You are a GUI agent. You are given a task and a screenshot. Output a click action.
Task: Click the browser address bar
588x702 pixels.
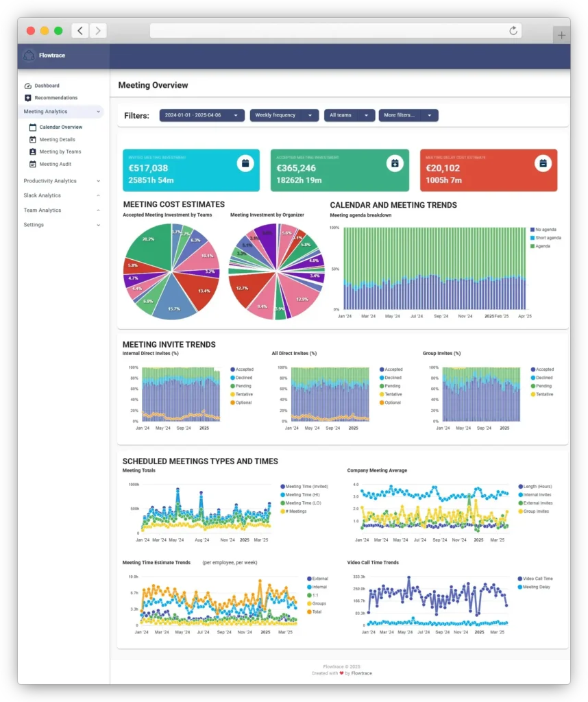[x=335, y=31]
